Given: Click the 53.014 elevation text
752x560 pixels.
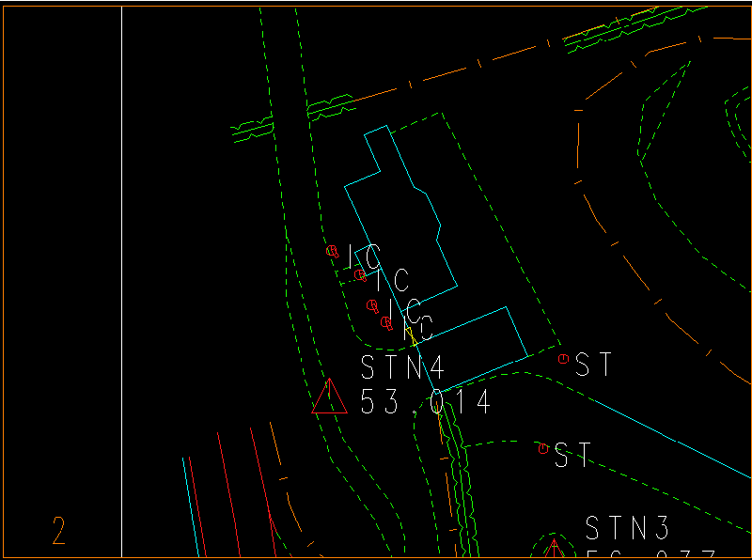Looking at the screenshot, I should point(426,402).
